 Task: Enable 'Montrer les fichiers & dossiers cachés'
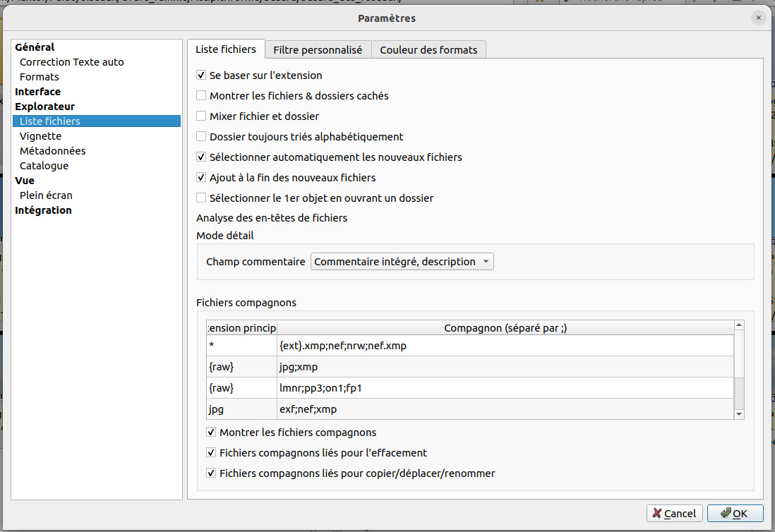click(202, 96)
